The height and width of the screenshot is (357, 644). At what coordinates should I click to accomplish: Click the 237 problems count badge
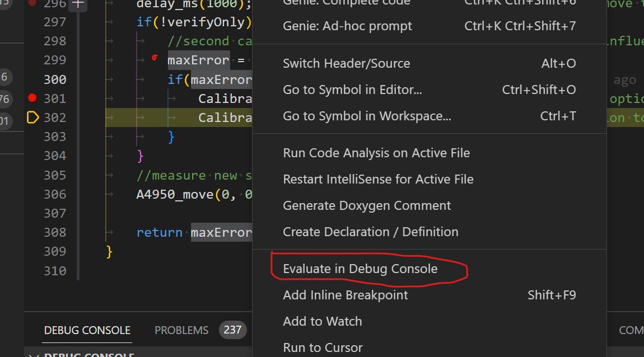point(232,330)
